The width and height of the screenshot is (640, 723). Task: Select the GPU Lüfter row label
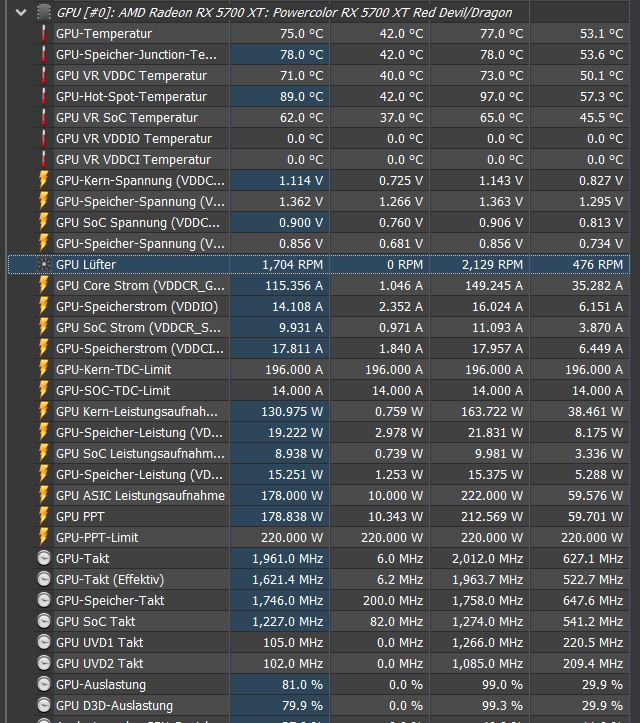(x=86, y=265)
